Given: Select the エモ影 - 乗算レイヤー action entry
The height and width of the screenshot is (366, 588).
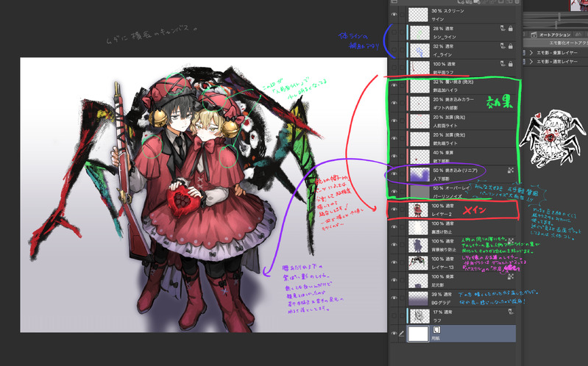Looking at the screenshot, I should click(557, 53).
